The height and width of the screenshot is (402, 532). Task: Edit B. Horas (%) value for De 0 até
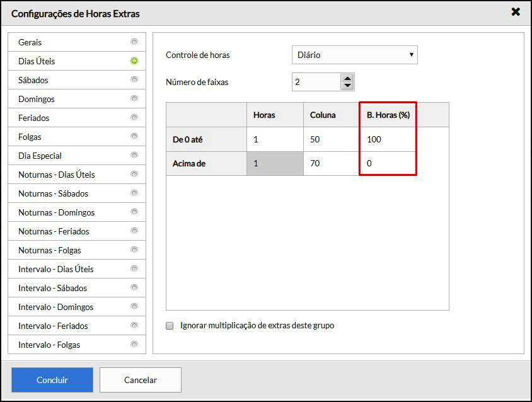[388, 139]
